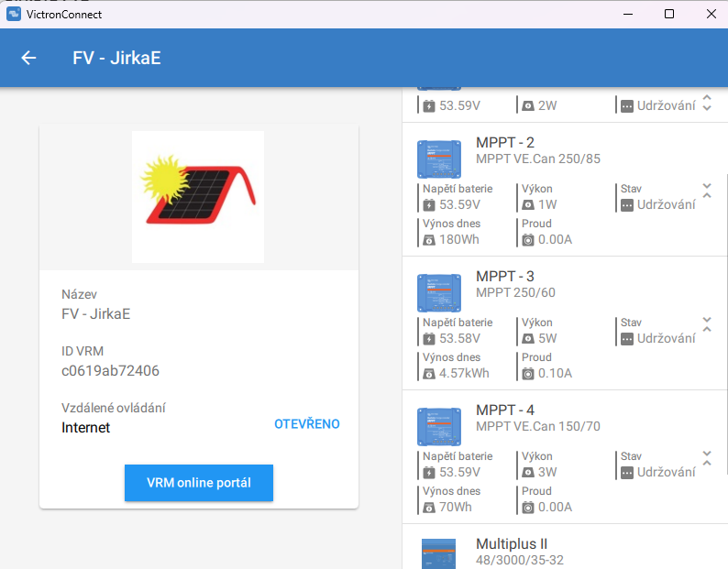
Task: Click battery icon beside MPPT - 4 53.59V
Action: pyautogui.click(x=429, y=473)
